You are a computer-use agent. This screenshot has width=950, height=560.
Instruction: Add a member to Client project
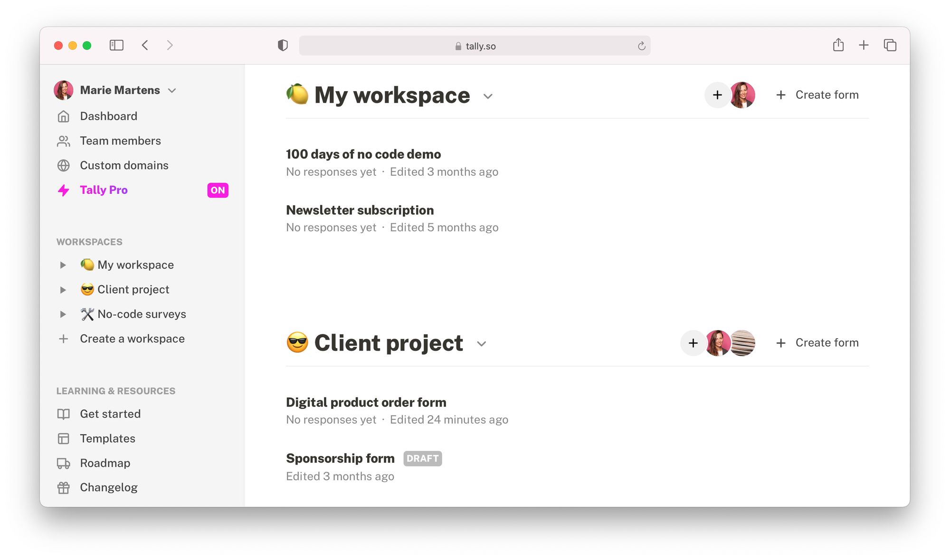click(693, 343)
